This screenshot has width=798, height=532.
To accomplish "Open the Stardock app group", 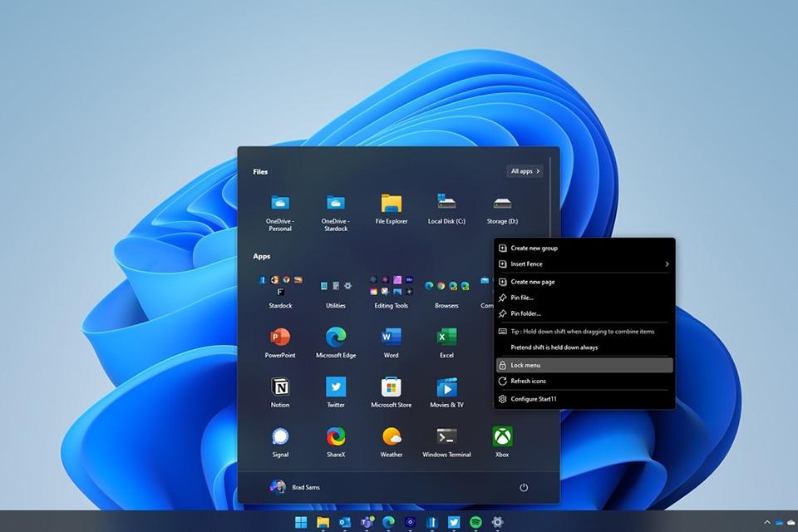I will point(280,293).
